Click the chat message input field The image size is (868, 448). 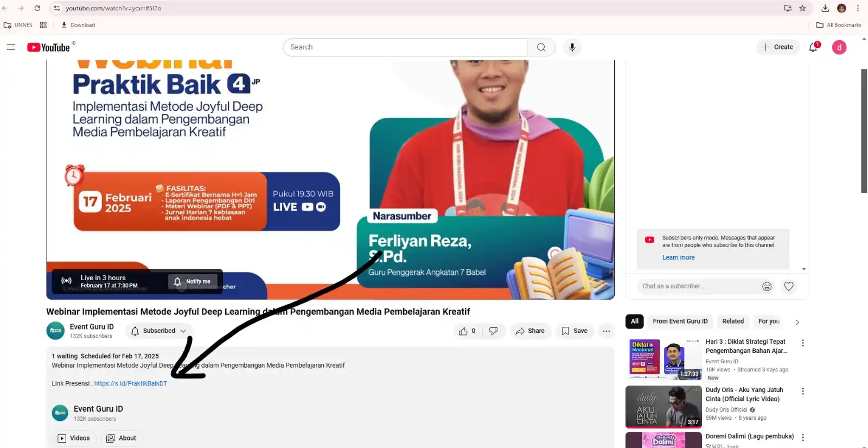(x=697, y=286)
